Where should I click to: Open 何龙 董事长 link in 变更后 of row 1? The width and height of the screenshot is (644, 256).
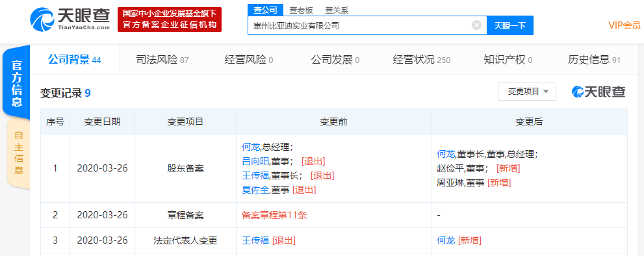(445, 154)
